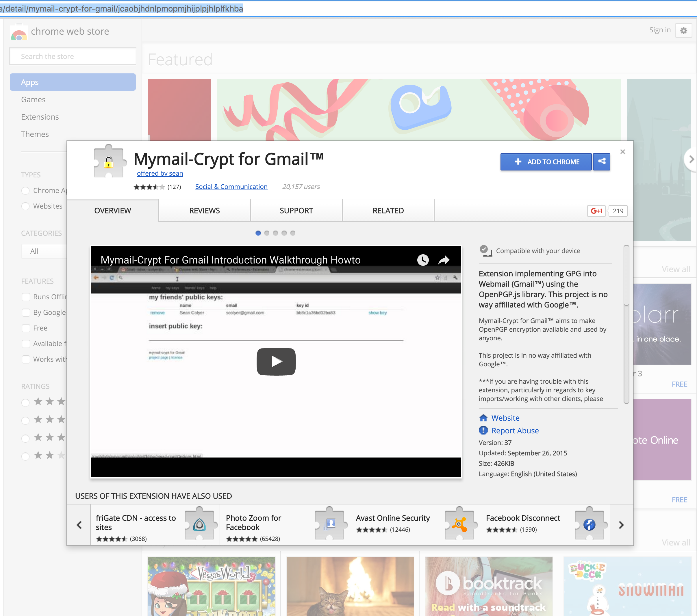Screen dimensions: 697x616
Task: Select the 3-star rating filter
Action: click(x=25, y=437)
